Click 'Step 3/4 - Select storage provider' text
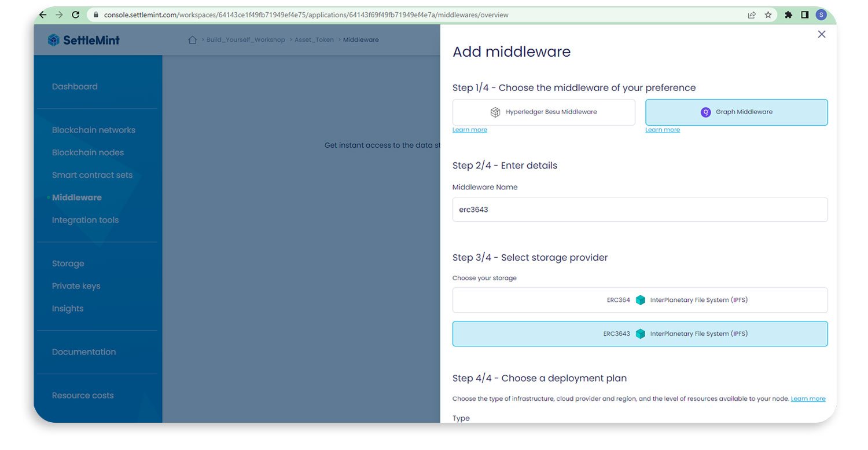The image size is (868, 450). 530,258
